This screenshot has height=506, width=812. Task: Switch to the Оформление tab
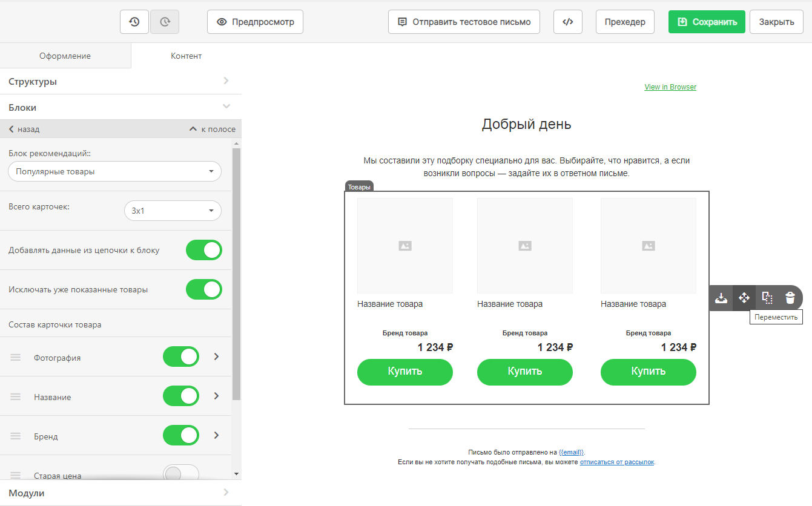point(65,56)
